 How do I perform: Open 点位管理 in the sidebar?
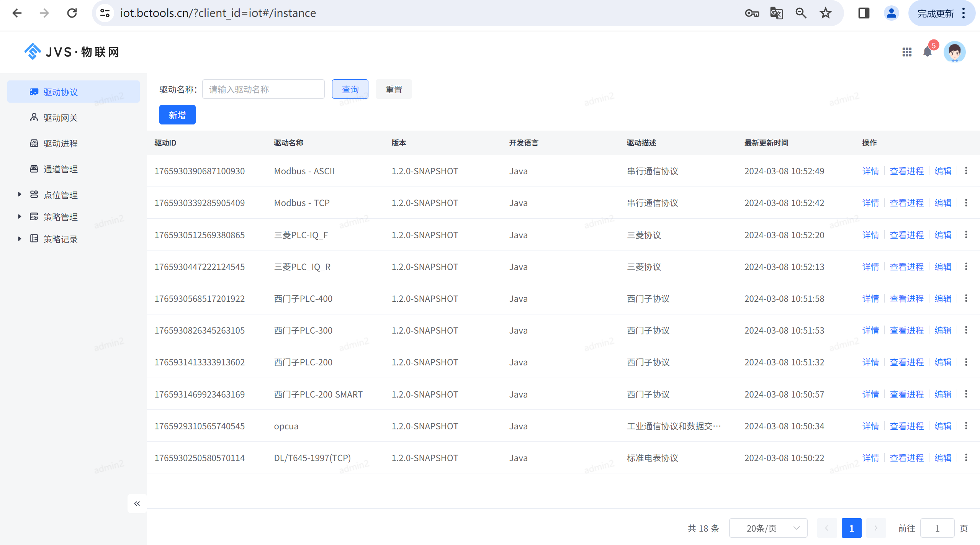click(x=61, y=195)
